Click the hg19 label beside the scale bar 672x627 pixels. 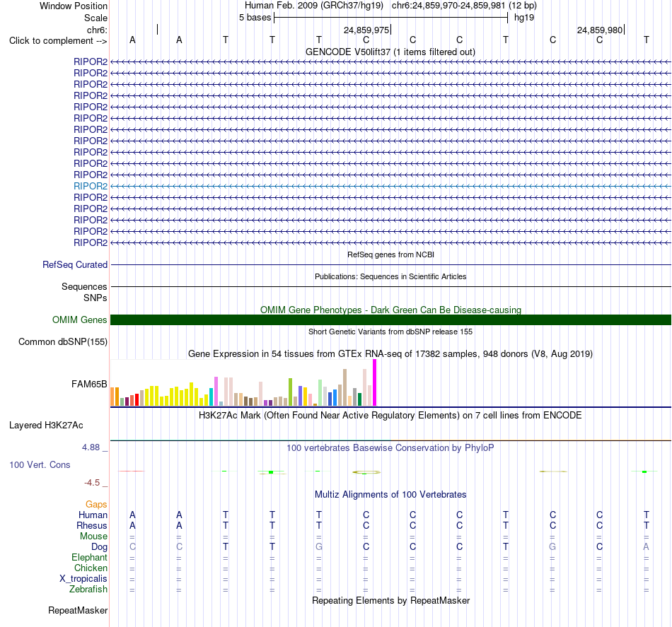524,18
